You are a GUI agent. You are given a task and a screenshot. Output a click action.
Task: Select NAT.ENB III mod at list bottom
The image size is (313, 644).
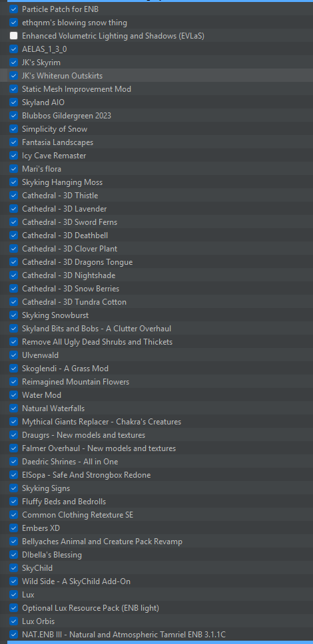coord(156,634)
